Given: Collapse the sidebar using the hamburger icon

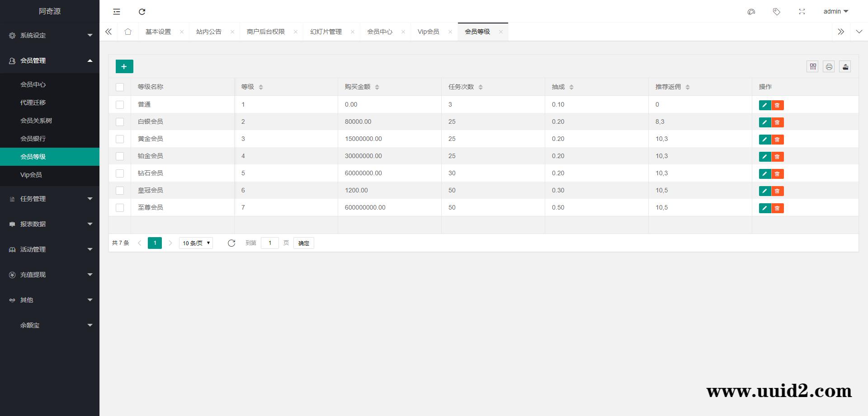Looking at the screenshot, I should click(x=117, y=12).
